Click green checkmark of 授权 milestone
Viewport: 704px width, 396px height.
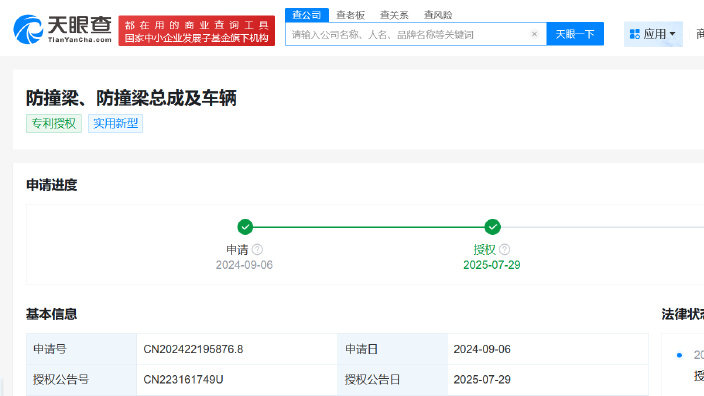(493, 227)
